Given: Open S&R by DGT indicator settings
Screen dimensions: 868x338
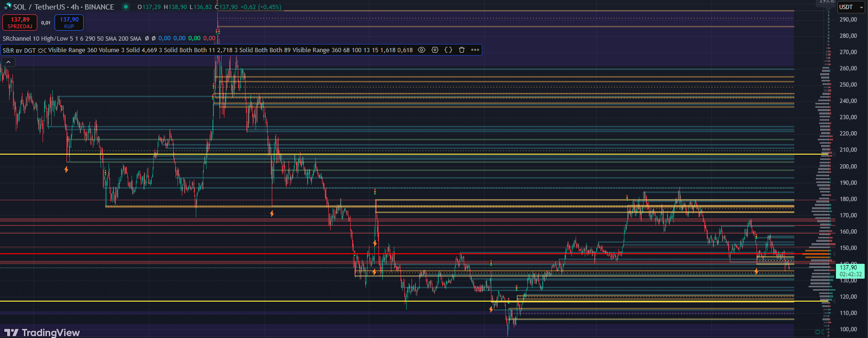Looking at the screenshot, I should tap(435, 50).
